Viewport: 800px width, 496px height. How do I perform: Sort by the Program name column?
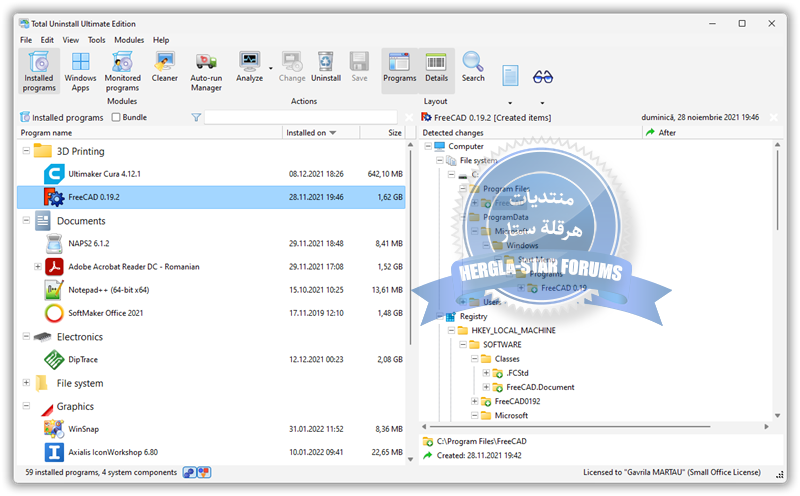(x=150, y=133)
